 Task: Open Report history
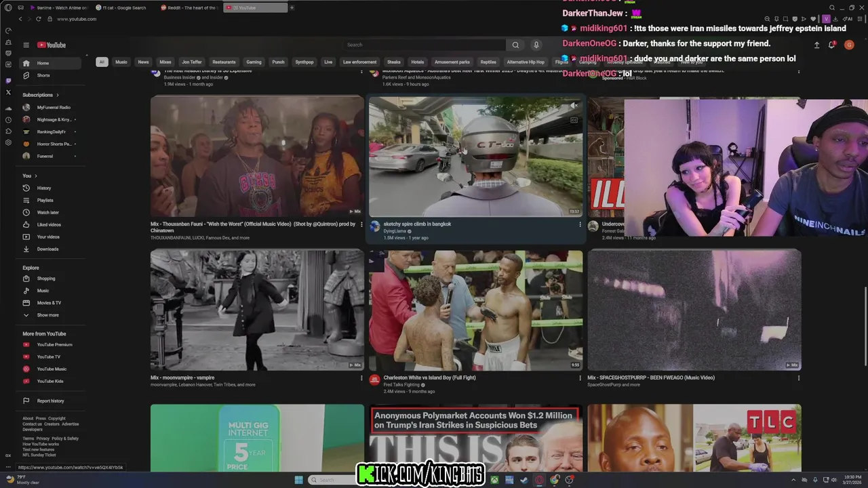(x=50, y=401)
